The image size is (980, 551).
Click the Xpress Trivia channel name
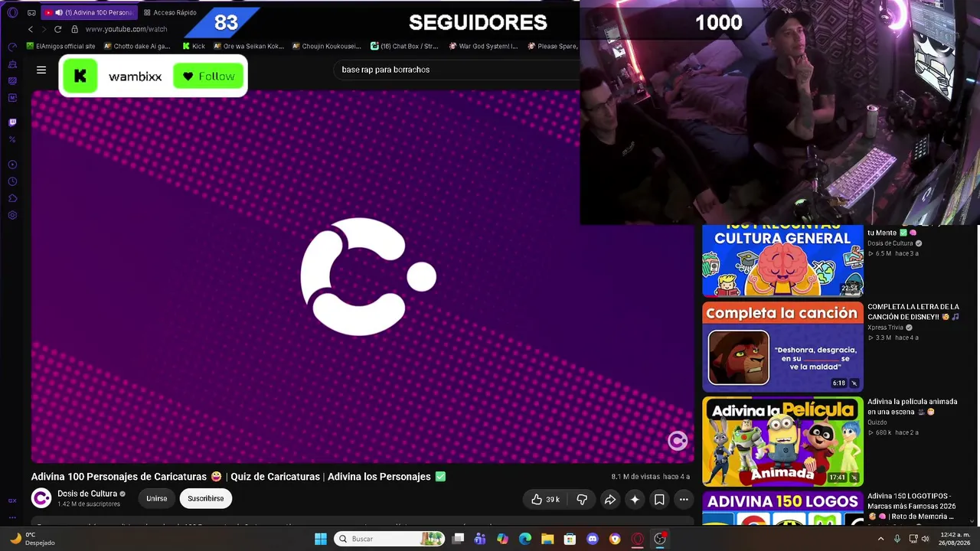[885, 328]
